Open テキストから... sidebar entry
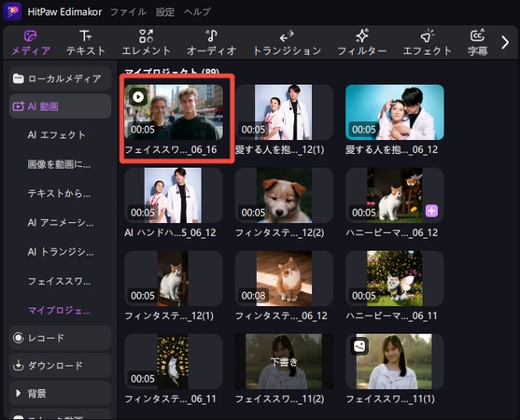Screen dimensions: 520x420 pyautogui.click(x=59, y=193)
